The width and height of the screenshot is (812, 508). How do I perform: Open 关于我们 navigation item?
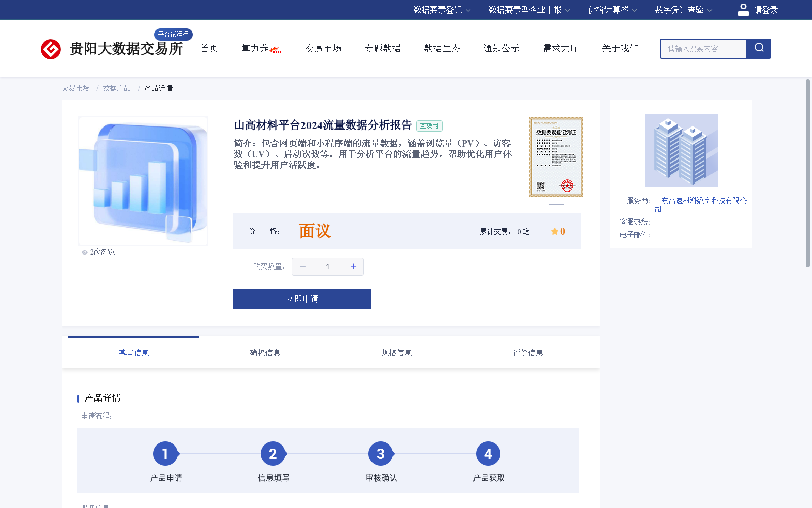[x=620, y=48]
